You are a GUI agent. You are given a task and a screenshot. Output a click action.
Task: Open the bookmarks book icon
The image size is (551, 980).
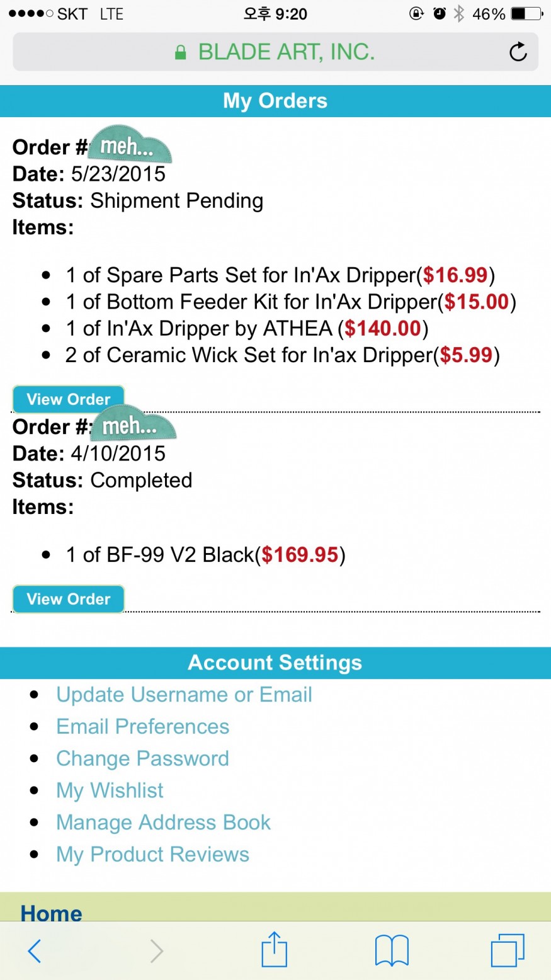tap(392, 950)
